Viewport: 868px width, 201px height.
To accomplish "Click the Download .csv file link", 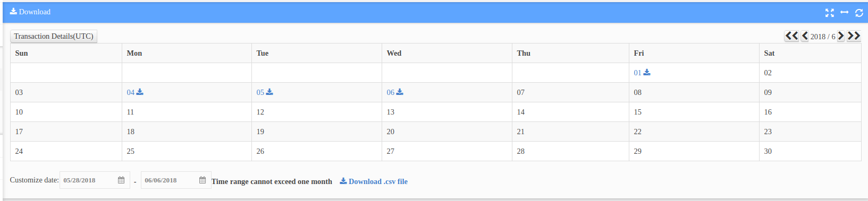I will click(x=374, y=181).
